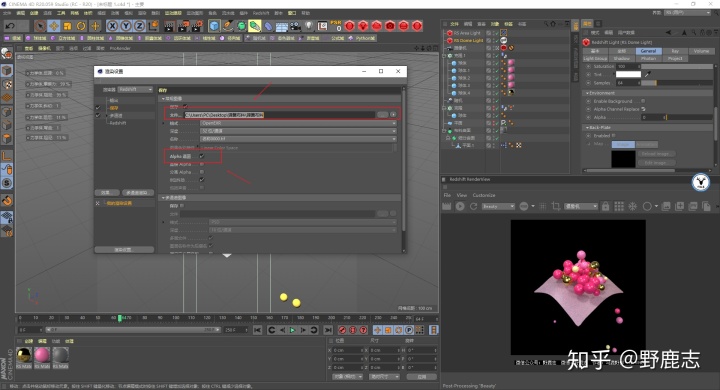Select RS Dome Light in the object manager
This screenshot has height=390, width=720.
[468, 40]
